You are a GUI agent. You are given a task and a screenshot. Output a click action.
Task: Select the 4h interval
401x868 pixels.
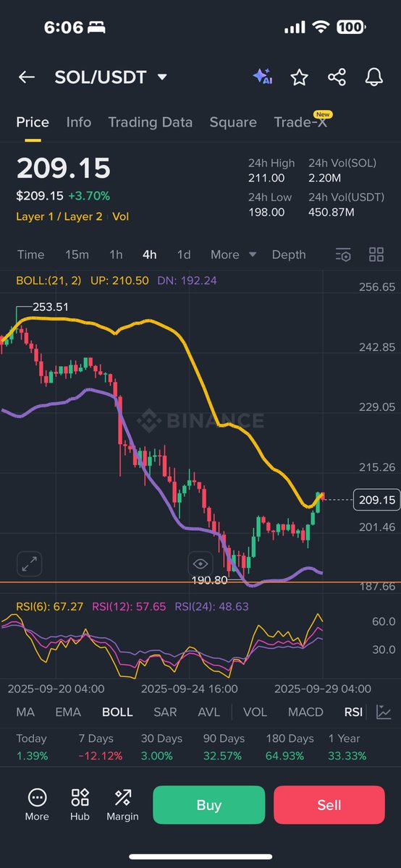149,255
